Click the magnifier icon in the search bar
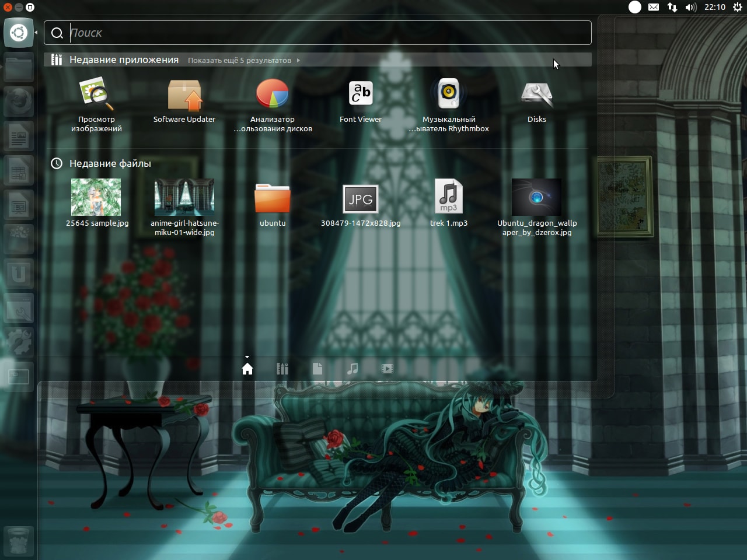Viewport: 747px width, 560px height. tap(57, 33)
